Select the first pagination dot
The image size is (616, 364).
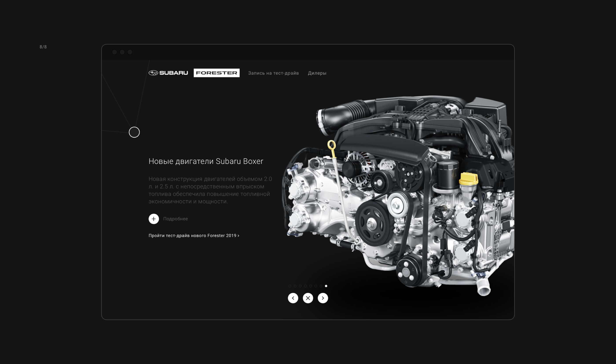pyautogui.click(x=290, y=286)
